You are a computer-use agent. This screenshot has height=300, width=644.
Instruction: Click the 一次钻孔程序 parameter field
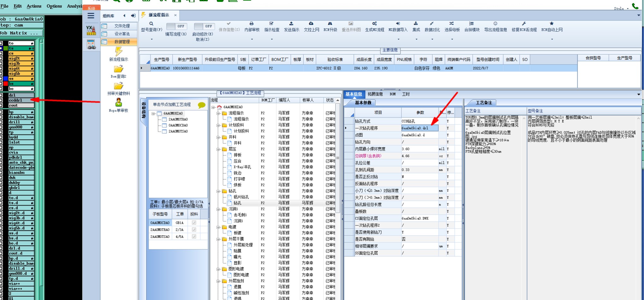420,128
